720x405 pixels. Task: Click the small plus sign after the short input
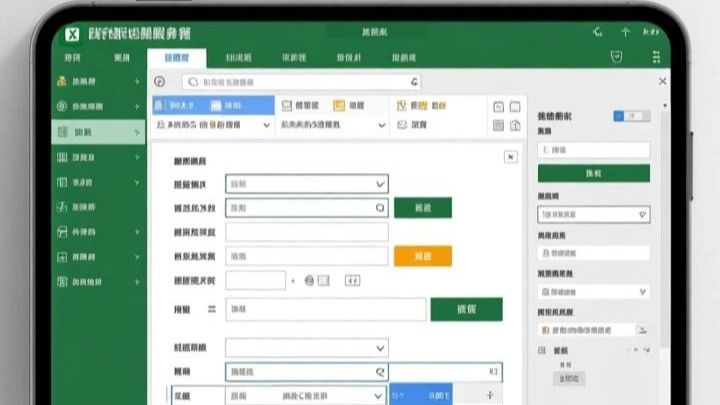[292, 281]
